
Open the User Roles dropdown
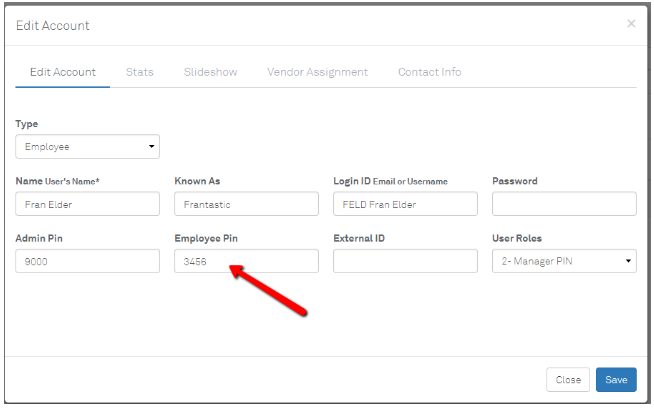pos(564,261)
